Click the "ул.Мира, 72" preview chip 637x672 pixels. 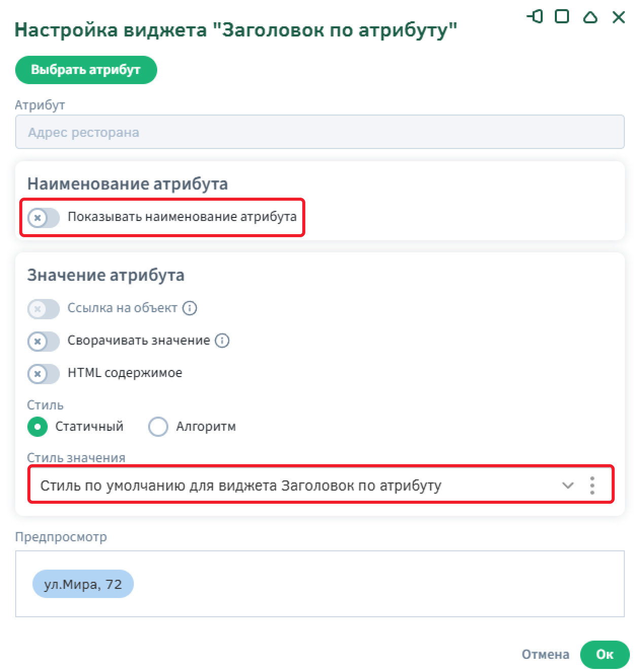coord(83,584)
